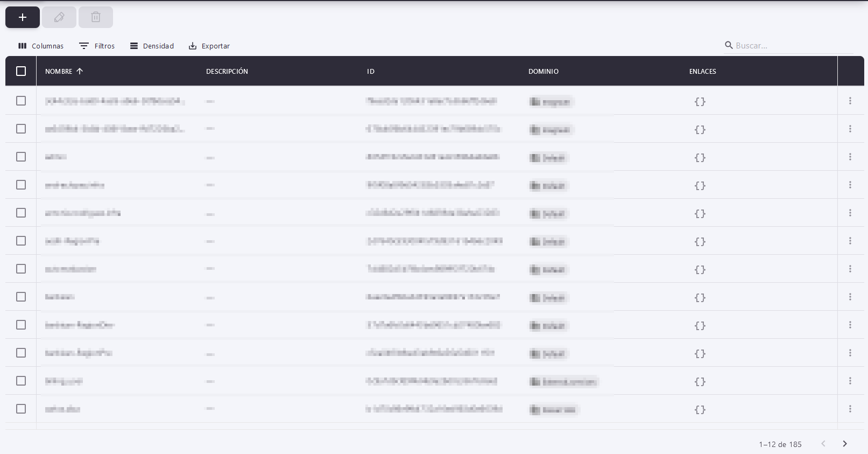Open the row actions menu for fifth row
This screenshot has height=454, width=868.
[850, 213]
